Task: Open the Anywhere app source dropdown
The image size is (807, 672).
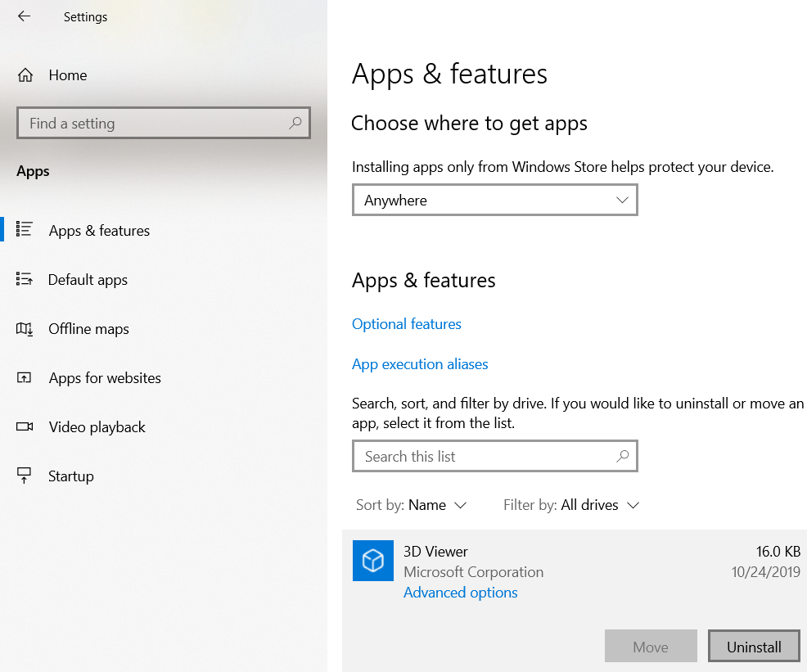Action: tap(495, 201)
